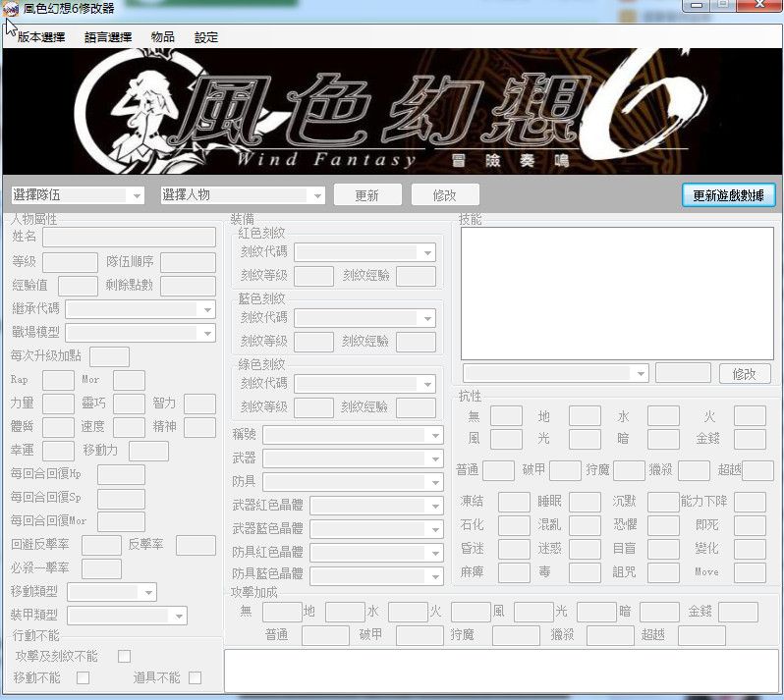The image size is (784, 700).
Task: Click the 幸運 input field
Action: (59, 452)
